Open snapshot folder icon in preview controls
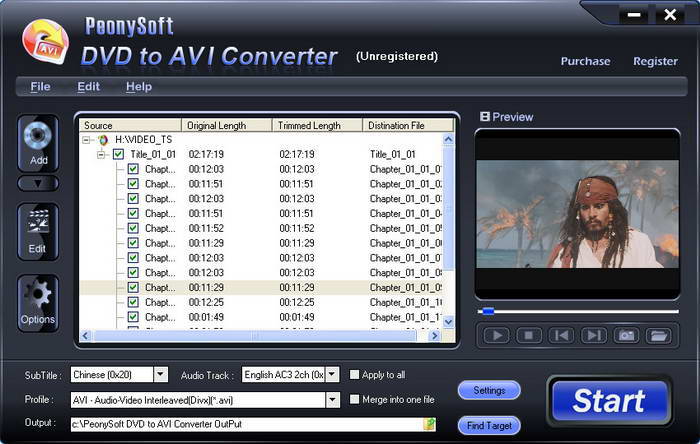This screenshot has width=700, height=444. 658,335
